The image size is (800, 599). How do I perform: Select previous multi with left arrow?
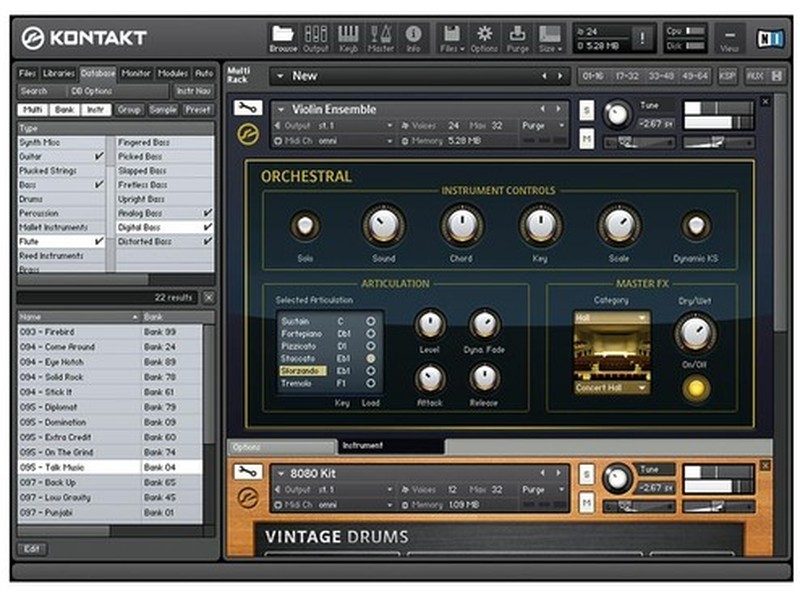[544, 76]
